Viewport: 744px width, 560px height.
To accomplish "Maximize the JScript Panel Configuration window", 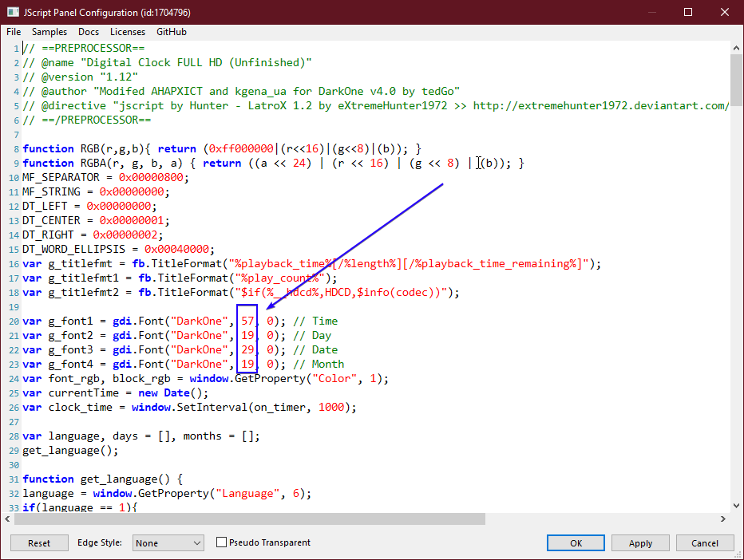I will [688, 12].
